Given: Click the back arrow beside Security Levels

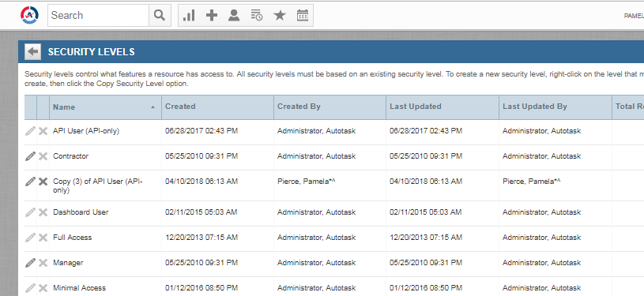Looking at the screenshot, I should pyautogui.click(x=33, y=52).
